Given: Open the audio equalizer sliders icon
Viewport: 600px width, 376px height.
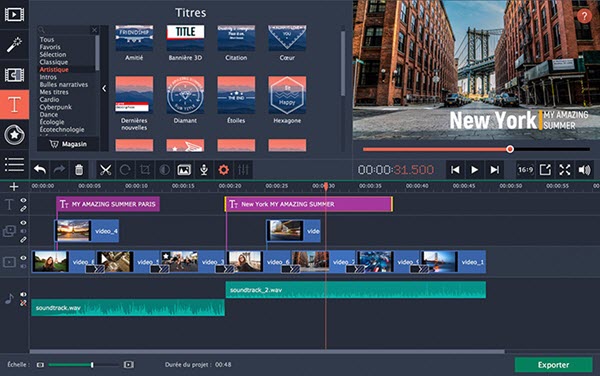Looking at the screenshot, I should [x=243, y=169].
